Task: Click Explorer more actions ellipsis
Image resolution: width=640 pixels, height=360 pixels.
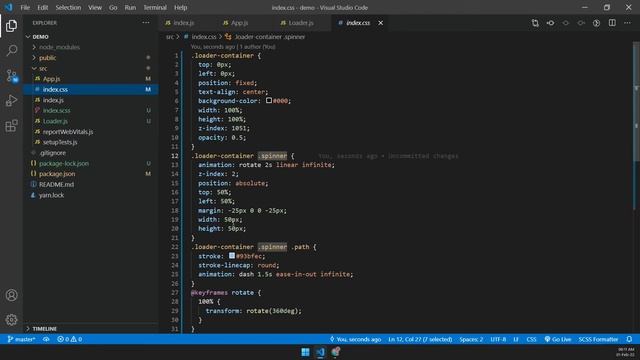Action: 146,23
